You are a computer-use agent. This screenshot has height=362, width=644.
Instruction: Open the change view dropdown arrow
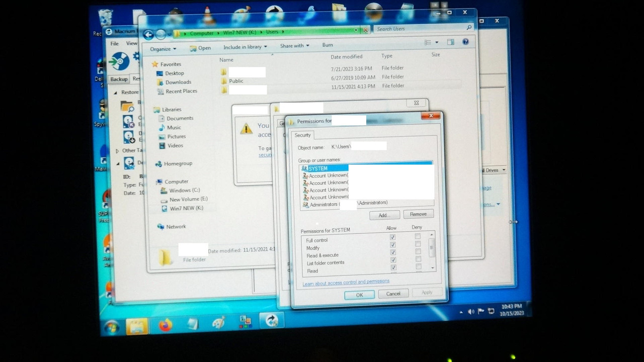click(437, 43)
